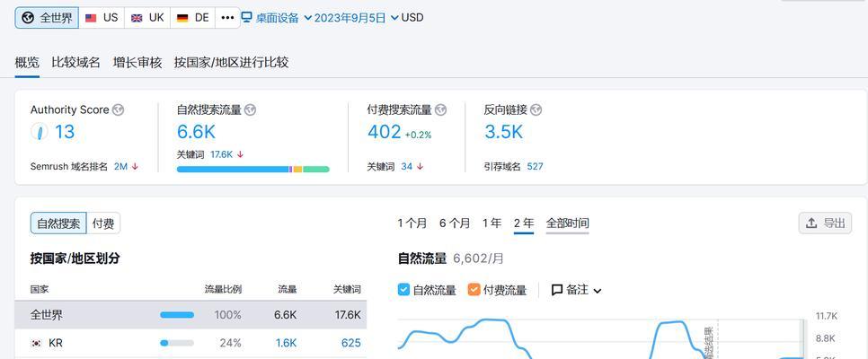Click the upload icon on 导出 button
This screenshot has width=868, height=359.
point(811,223)
